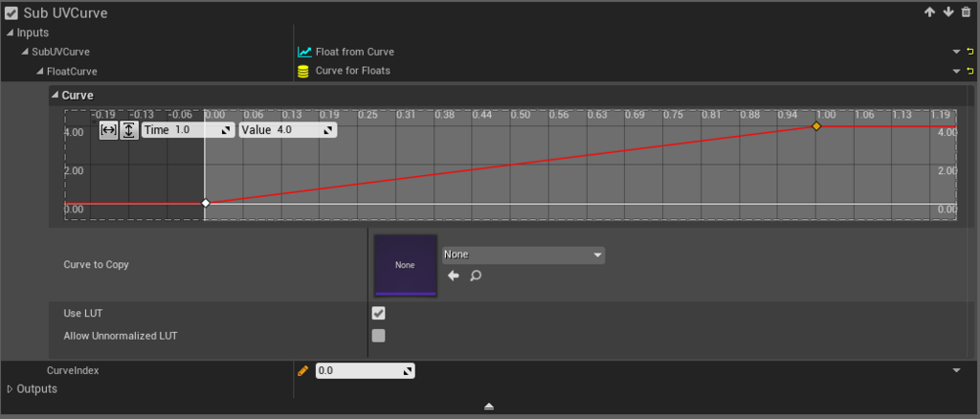The height and width of the screenshot is (419, 980).
Task: Collapse the FloatCurve input row
Action: (x=40, y=71)
